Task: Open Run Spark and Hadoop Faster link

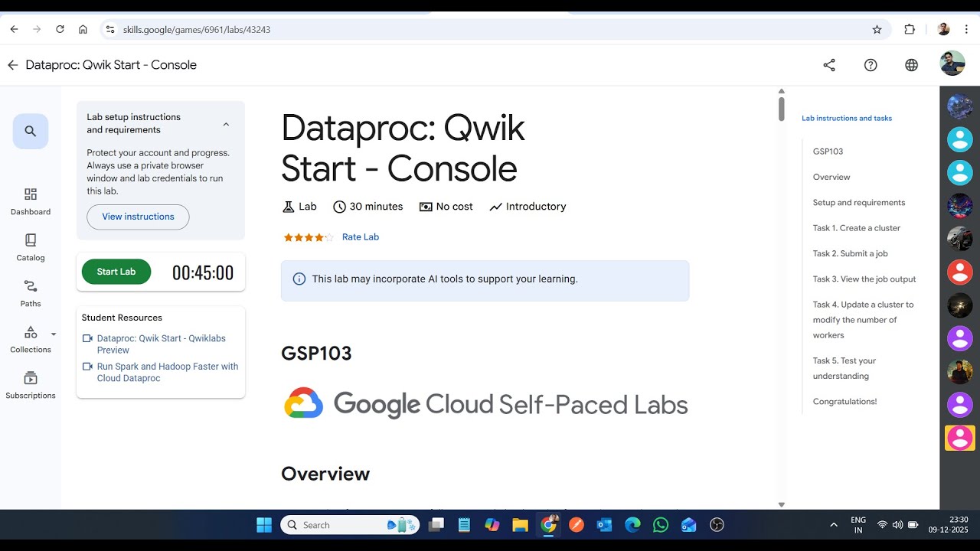Action: coord(167,373)
